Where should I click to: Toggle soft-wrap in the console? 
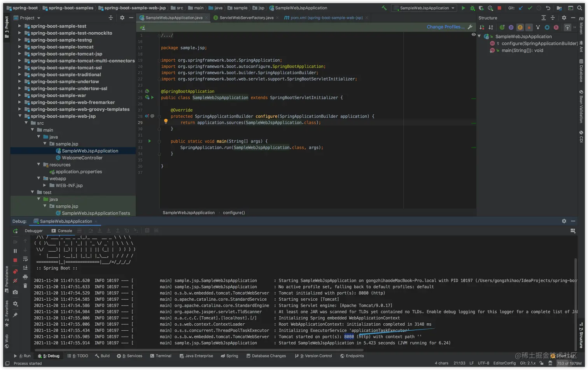point(25,259)
